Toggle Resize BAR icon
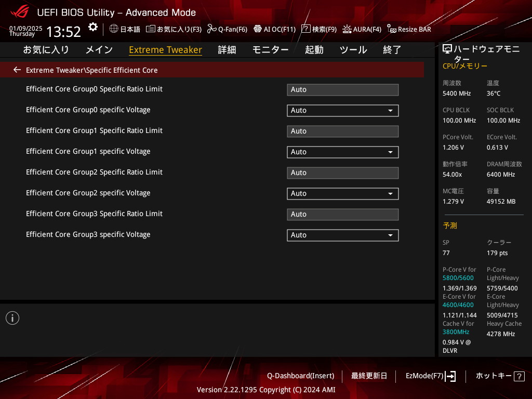532x399 pixels. coord(392,29)
